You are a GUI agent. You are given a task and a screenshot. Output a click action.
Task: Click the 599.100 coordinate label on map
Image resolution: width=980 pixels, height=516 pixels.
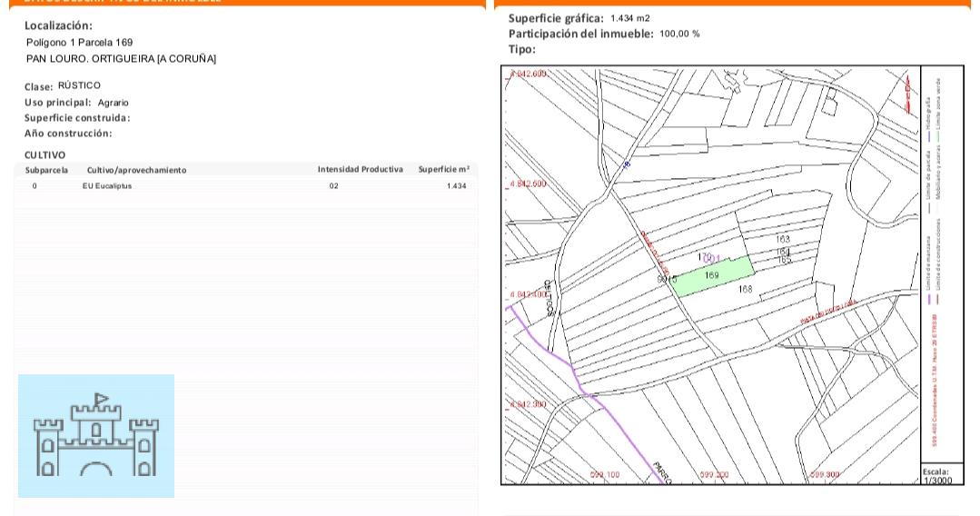tap(606, 475)
